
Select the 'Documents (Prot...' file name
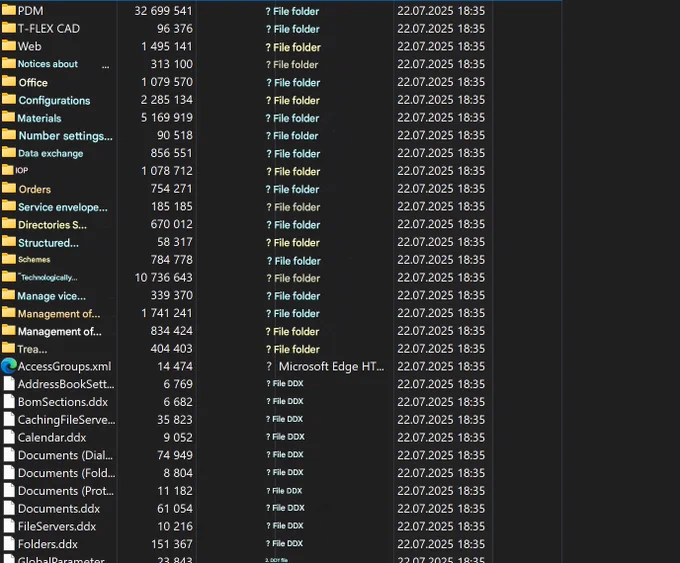(65, 491)
